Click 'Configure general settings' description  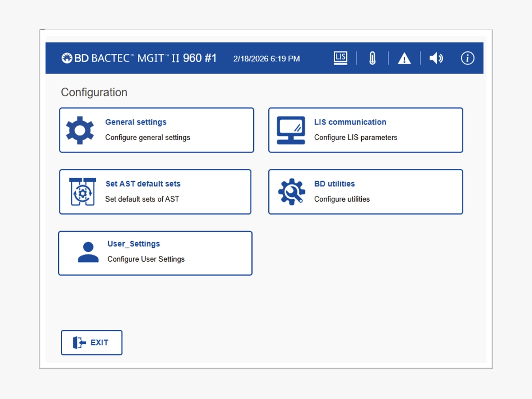point(148,137)
